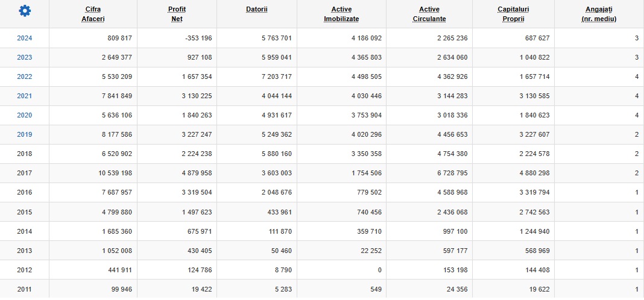Click the Active Imobilizate column header

(x=341, y=14)
